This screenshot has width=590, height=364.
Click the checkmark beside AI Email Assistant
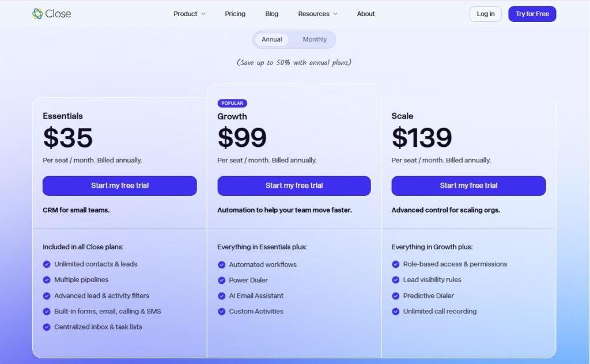pos(222,295)
